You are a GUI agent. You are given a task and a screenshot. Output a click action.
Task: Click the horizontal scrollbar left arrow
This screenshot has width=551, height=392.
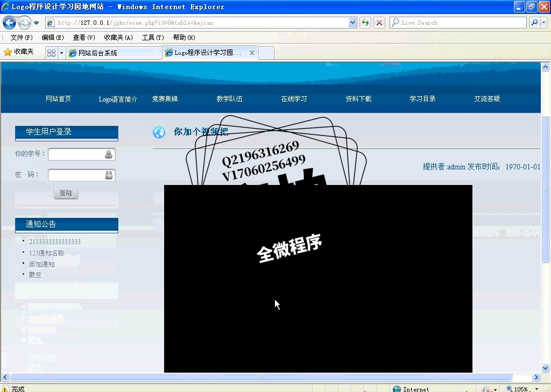tap(5, 377)
